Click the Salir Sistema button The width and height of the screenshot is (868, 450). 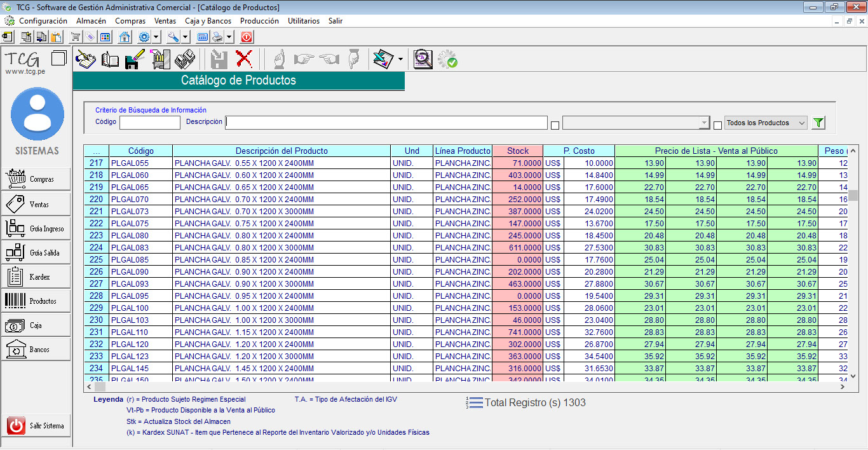click(x=36, y=426)
